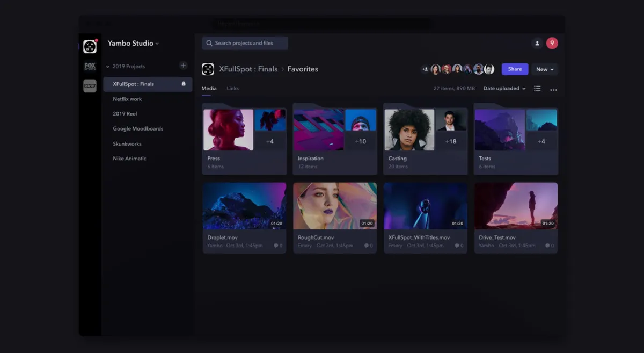
Task: Open the Date uploaded sort dropdown
Action: coord(504,89)
